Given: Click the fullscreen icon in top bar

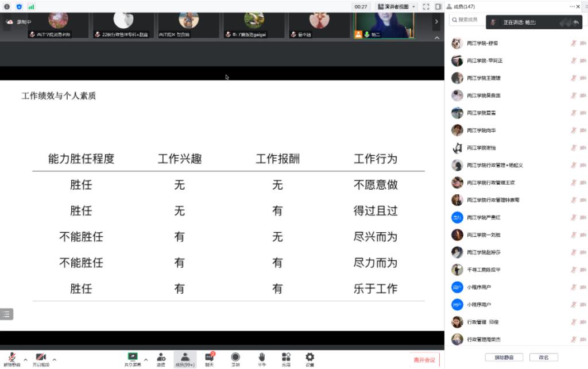Looking at the screenshot, I should [426, 6].
